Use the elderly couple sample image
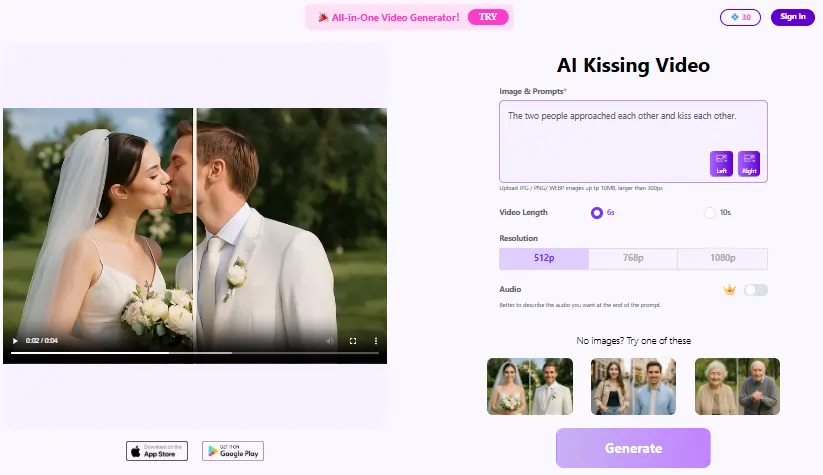This screenshot has width=823, height=475. click(x=737, y=386)
